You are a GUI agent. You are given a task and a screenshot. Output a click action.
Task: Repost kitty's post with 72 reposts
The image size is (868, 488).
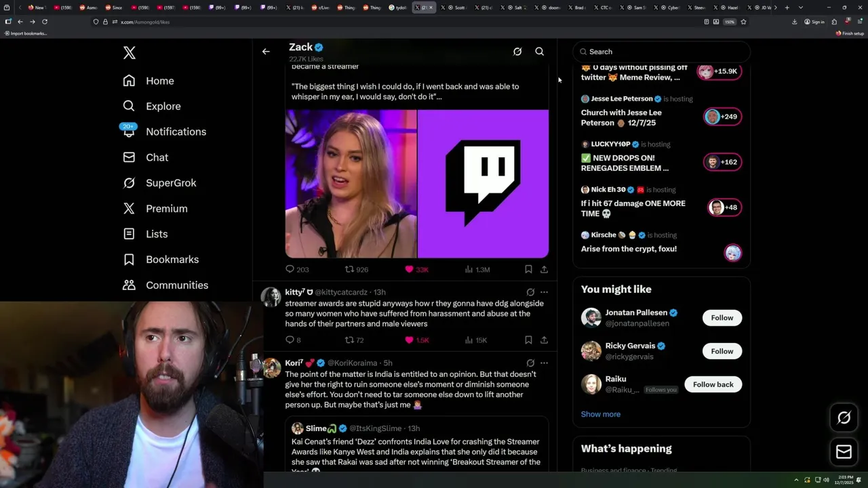(x=355, y=340)
